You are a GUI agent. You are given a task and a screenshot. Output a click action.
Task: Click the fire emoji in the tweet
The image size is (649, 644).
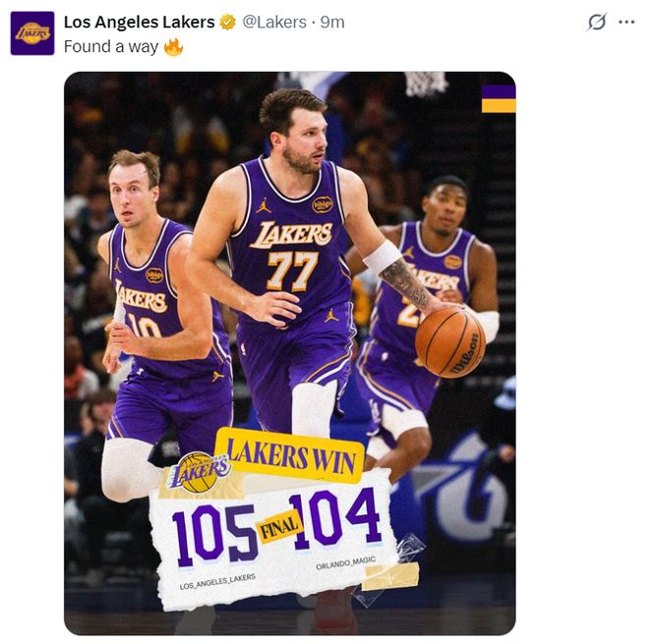pyautogui.click(x=173, y=46)
